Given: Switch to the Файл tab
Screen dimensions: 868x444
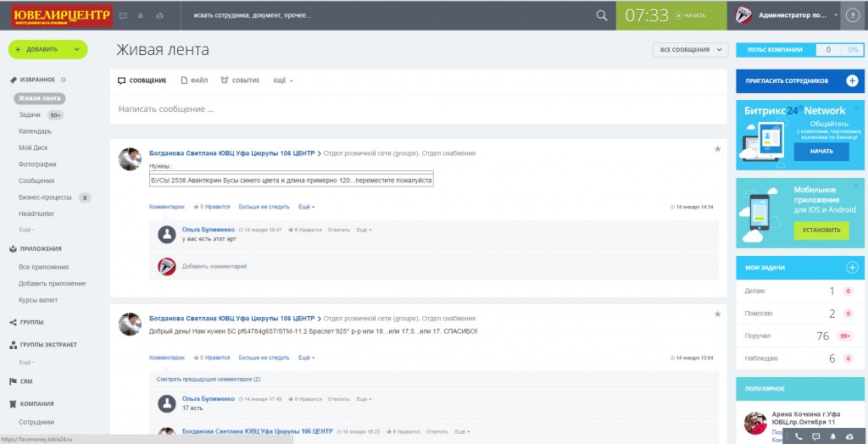Looking at the screenshot, I should point(194,80).
